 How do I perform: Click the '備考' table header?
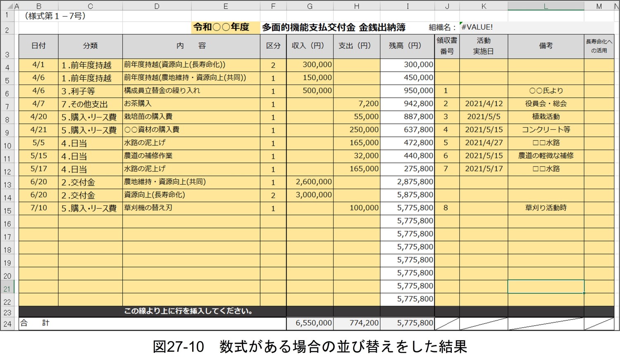(546, 46)
